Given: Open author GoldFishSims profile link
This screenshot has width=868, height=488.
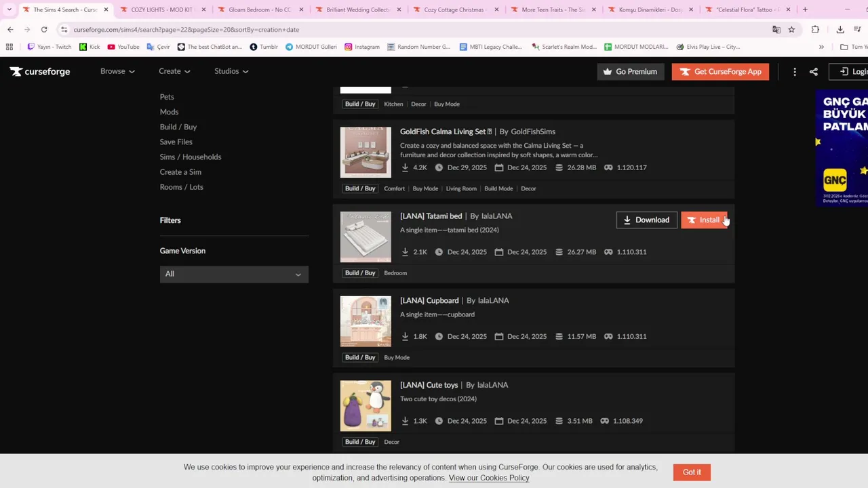Looking at the screenshot, I should [533, 131].
